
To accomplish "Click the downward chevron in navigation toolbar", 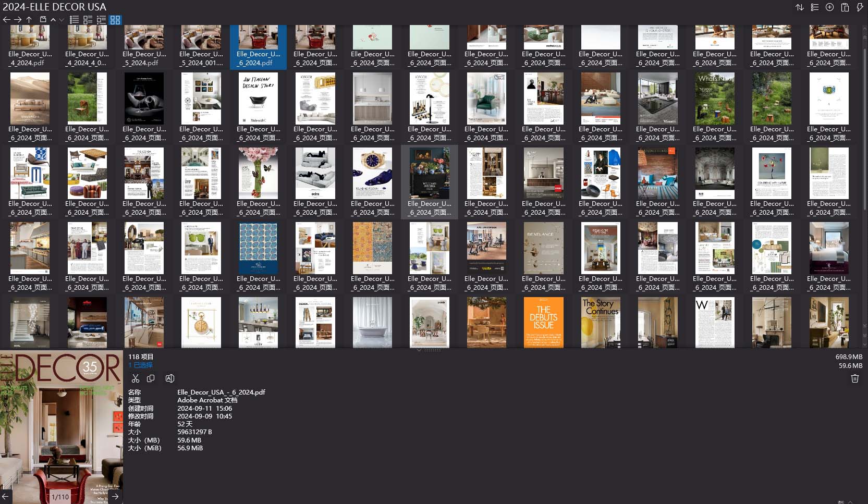I will point(62,20).
